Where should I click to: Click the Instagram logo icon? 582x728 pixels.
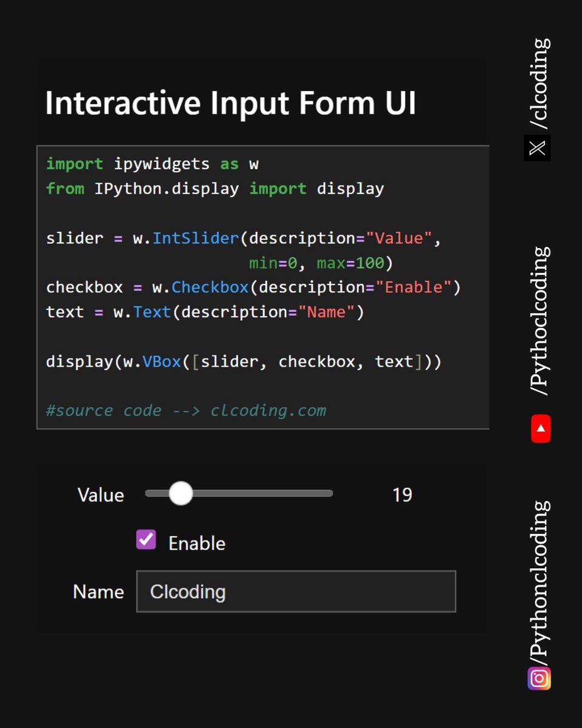click(539, 678)
